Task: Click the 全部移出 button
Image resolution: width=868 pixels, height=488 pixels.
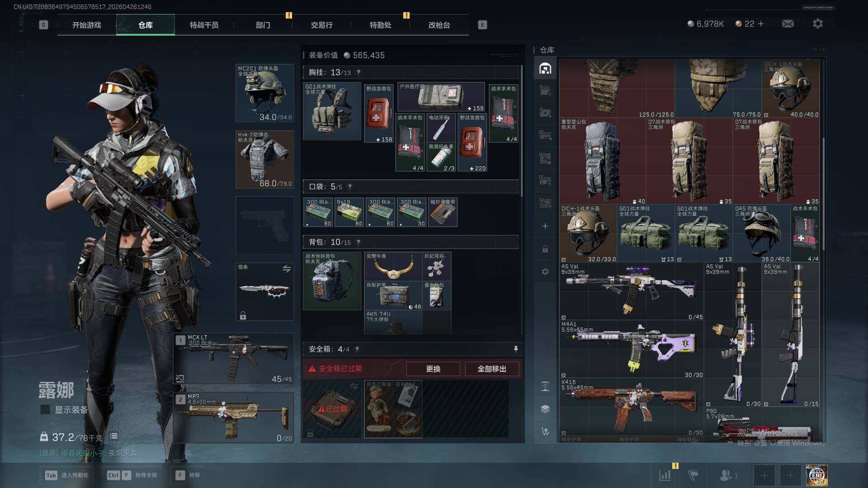Action: click(492, 369)
